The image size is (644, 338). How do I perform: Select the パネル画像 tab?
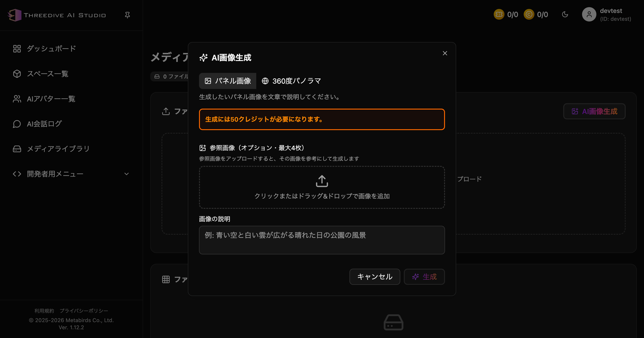(227, 81)
